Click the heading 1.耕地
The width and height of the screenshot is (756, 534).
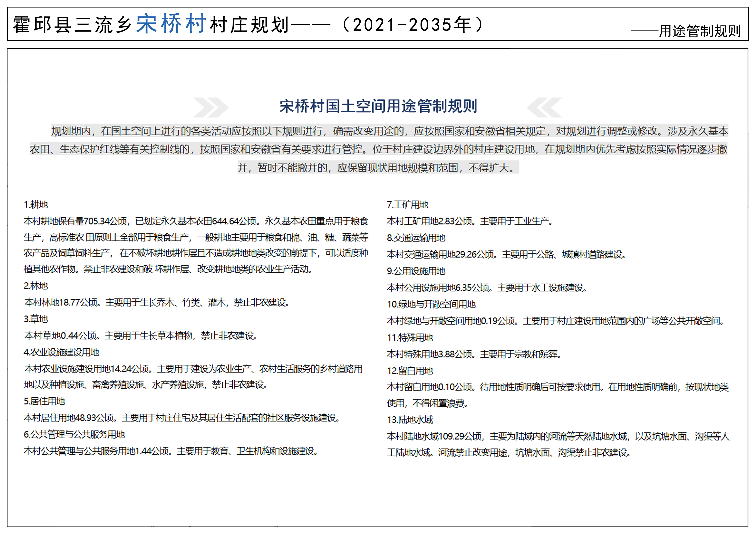point(36,205)
